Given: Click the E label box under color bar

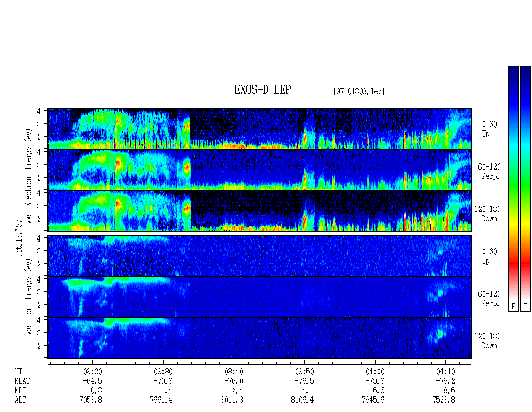Looking at the screenshot, I should 513,307.
